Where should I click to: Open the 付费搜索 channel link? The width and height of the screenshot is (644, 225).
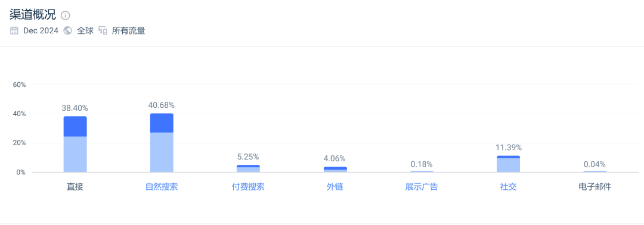tap(248, 187)
